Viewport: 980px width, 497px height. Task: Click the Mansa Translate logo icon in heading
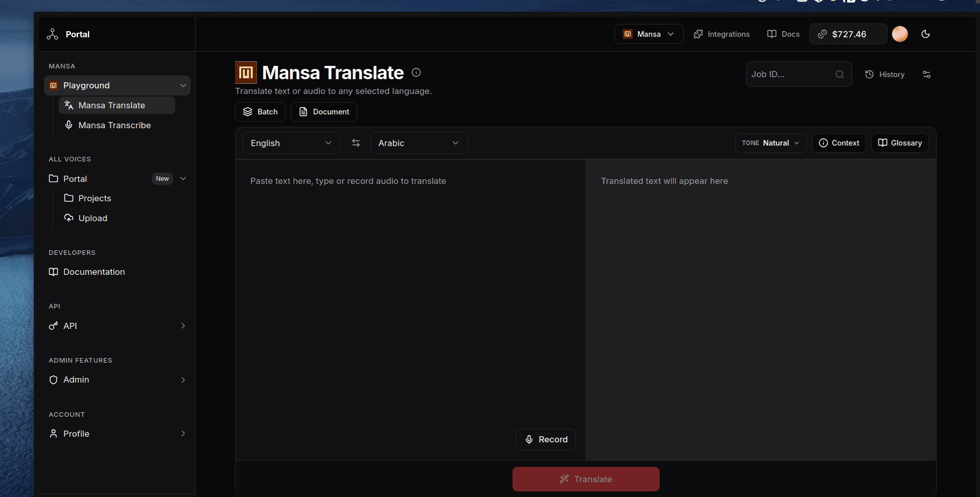click(246, 73)
